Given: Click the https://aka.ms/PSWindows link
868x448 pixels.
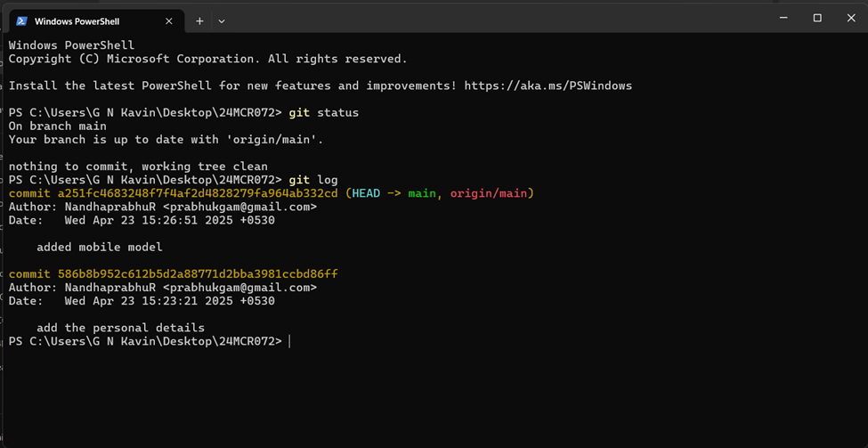Looking at the screenshot, I should pyautogui.click(x=548, y=86).
